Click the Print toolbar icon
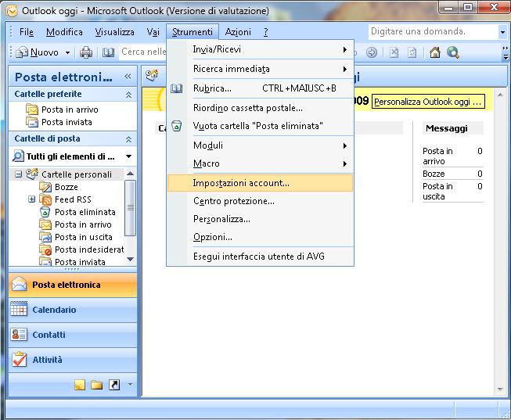The image size is (511, 420). (86, 52)
